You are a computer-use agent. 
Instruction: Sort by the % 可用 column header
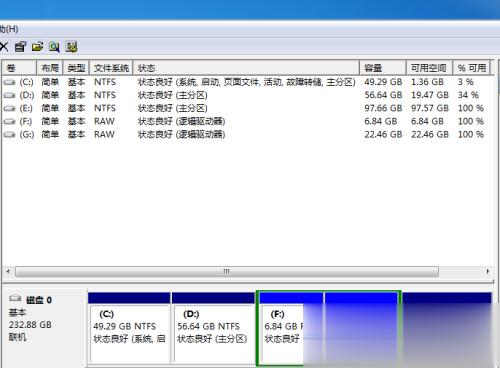(x=471, y=68)
